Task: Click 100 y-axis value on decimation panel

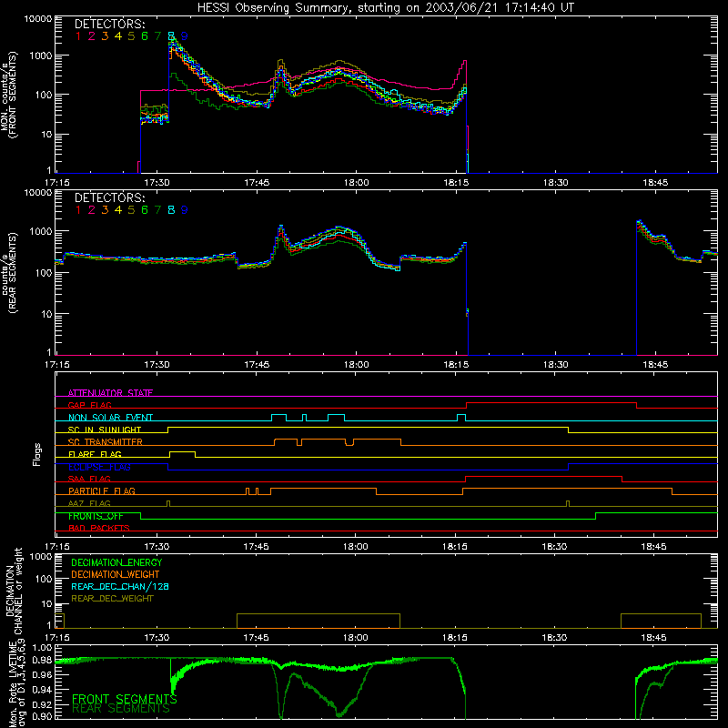Action: pyautogui.click(x=44, y=579)
